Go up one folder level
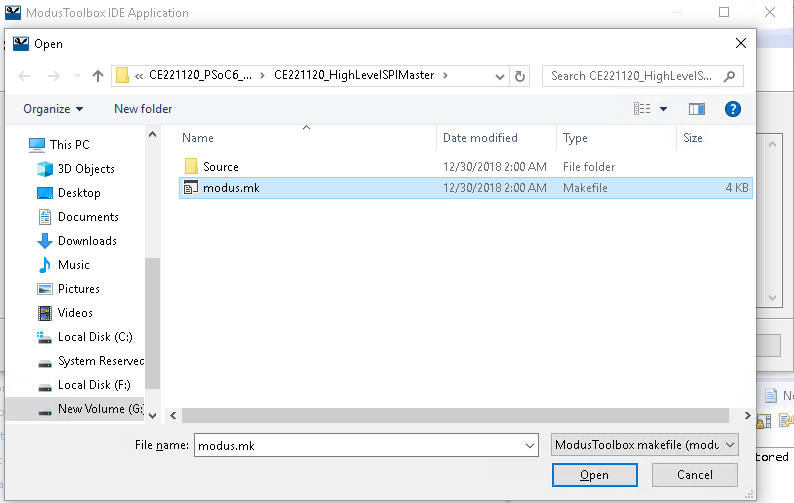The image size is (794, 503). click(x=98, y=76)
